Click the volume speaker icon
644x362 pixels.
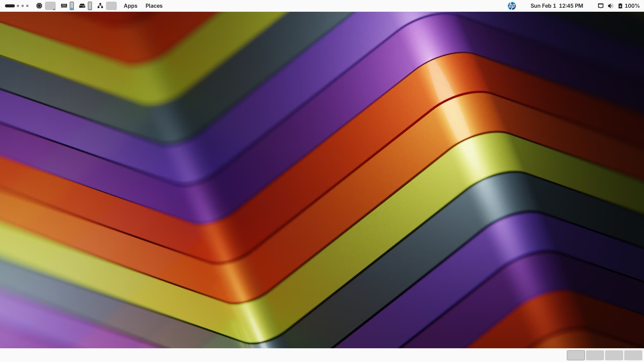click(x=610, y=6)
